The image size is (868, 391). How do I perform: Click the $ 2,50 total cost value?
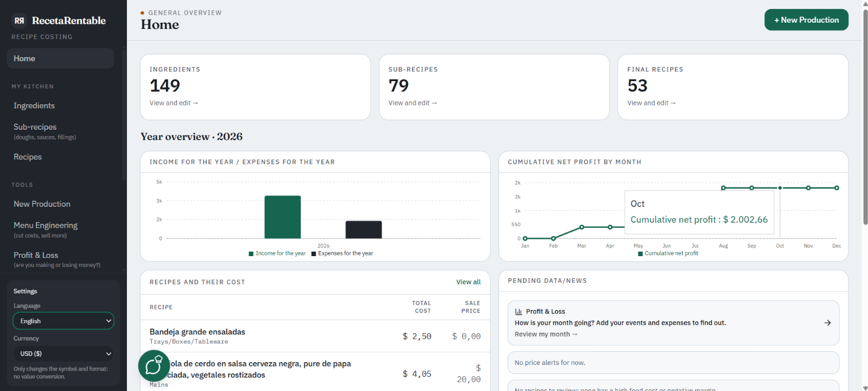pos(417,337)
